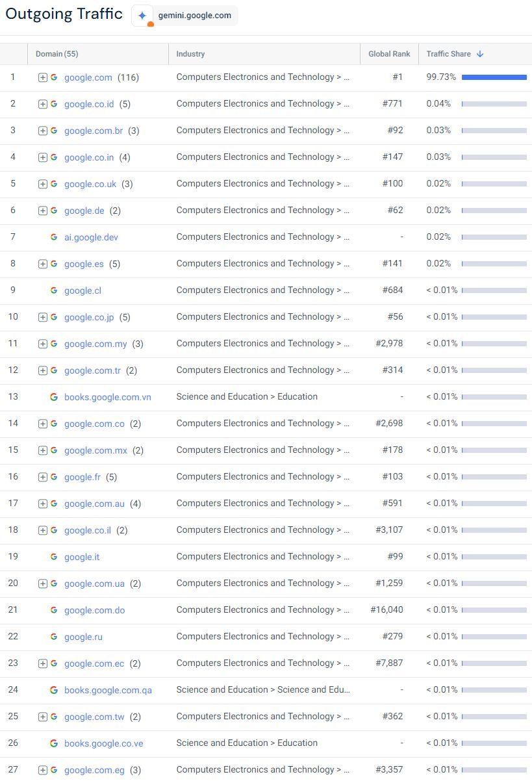Click the Google favicon beside google.com.do

tap(54, 610)
